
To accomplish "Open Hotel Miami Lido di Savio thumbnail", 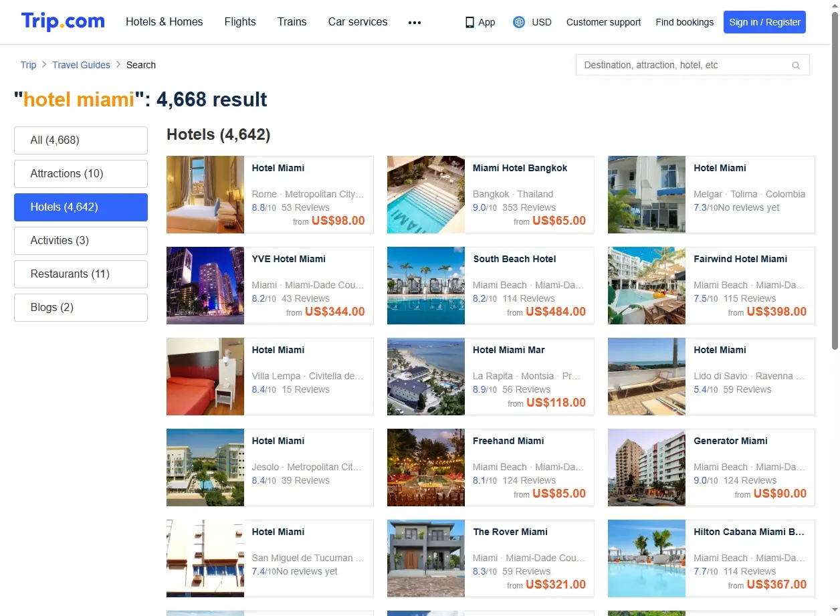I will click(x=647, y=377).
